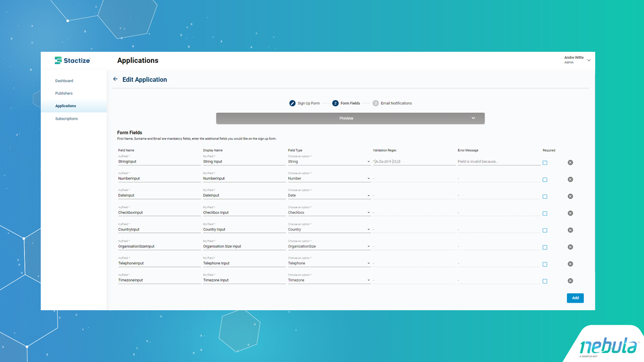Switch to Sign Up Form step

[x=304, y=103]
